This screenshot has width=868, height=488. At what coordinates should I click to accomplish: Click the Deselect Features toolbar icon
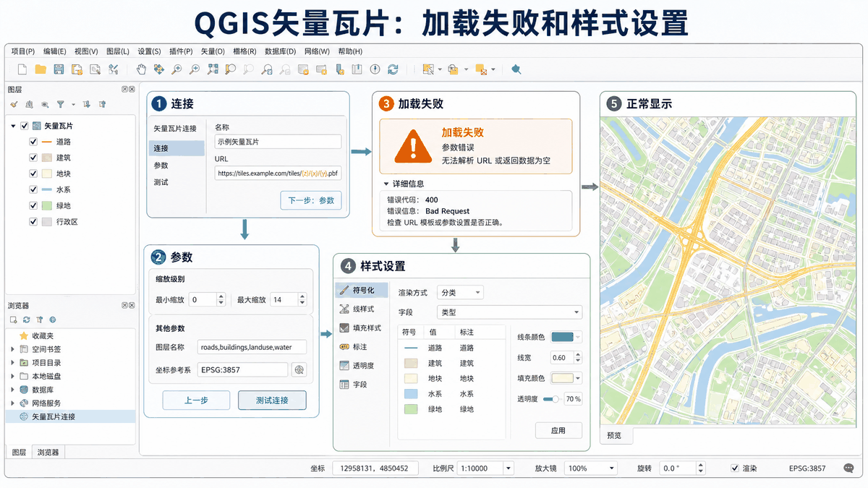coord(482,69)
